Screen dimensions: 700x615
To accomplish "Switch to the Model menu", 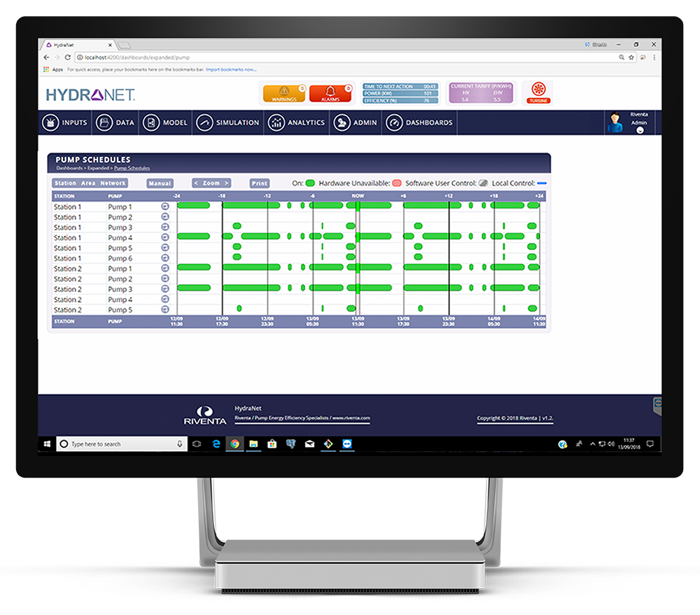I will click(165, 123).
